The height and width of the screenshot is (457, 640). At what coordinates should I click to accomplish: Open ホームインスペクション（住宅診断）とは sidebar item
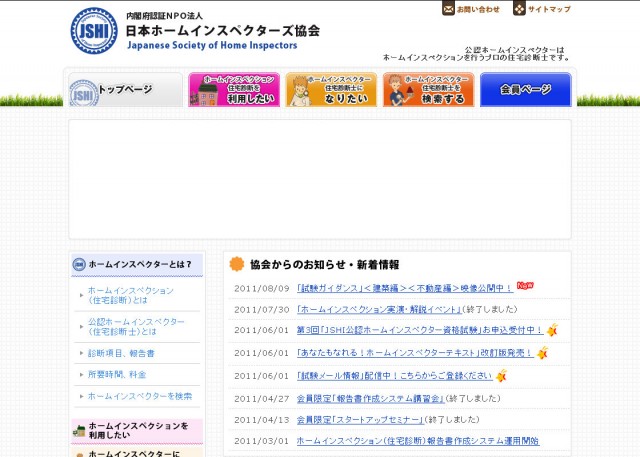[x=130, y=295]
